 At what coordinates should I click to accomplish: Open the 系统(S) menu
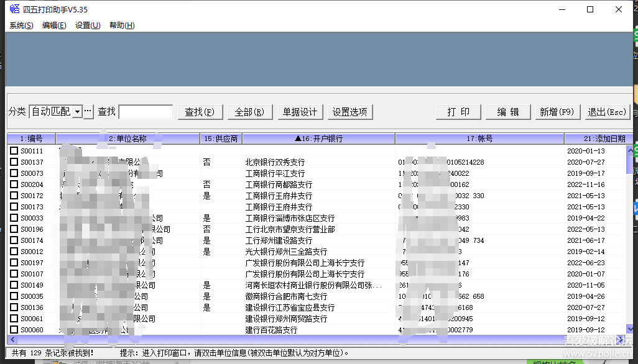click(21, 25)
